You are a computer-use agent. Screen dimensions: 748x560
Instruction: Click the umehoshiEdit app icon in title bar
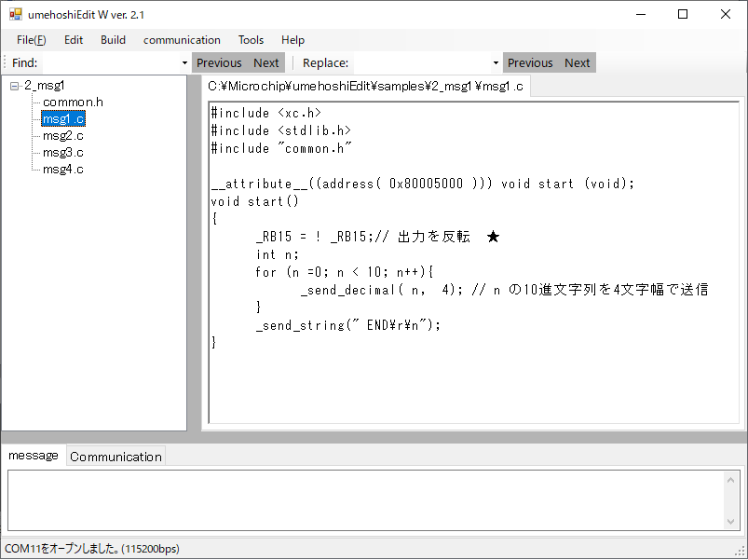pyautogui.click(x=16, y=15)
